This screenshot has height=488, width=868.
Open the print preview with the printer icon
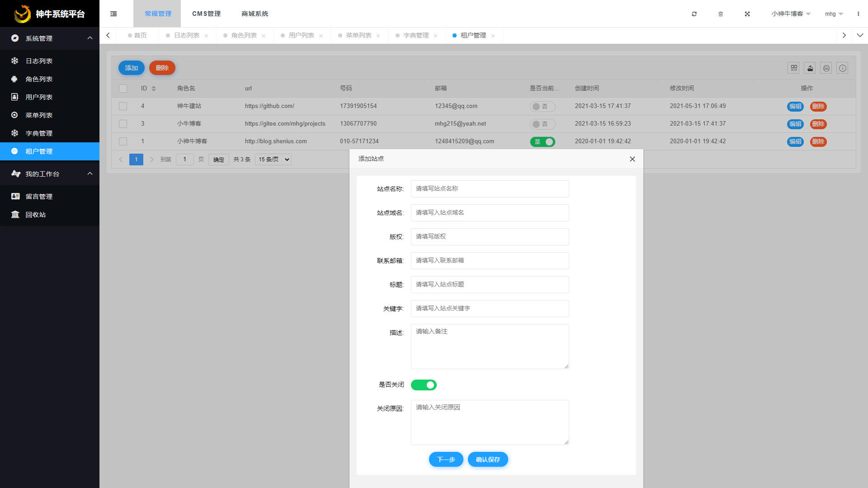826,68
